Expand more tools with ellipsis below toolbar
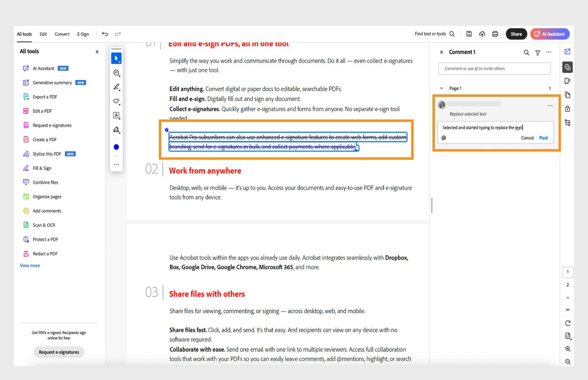 coord(116,164)
